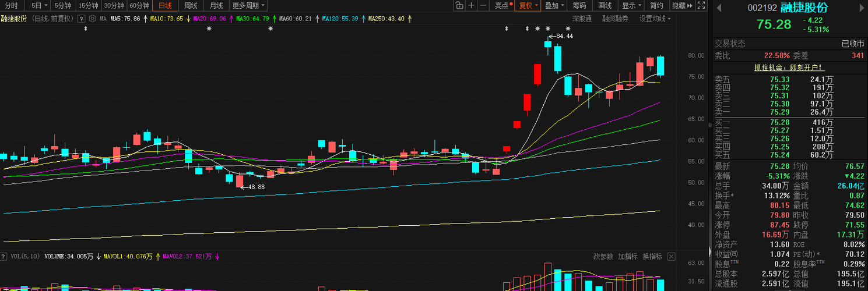
Task: Open the 抓住机会，即刻开户 link
Action: pos(789,68)
